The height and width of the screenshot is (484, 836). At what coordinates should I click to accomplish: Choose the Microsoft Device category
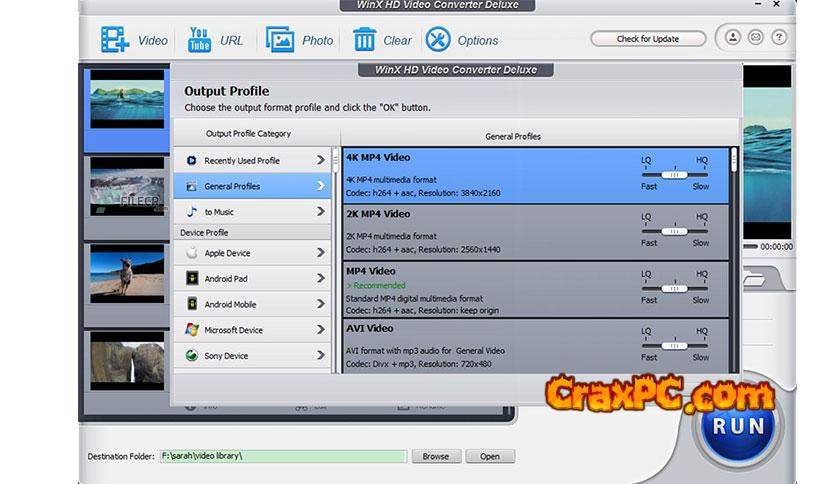pos(253,330)
